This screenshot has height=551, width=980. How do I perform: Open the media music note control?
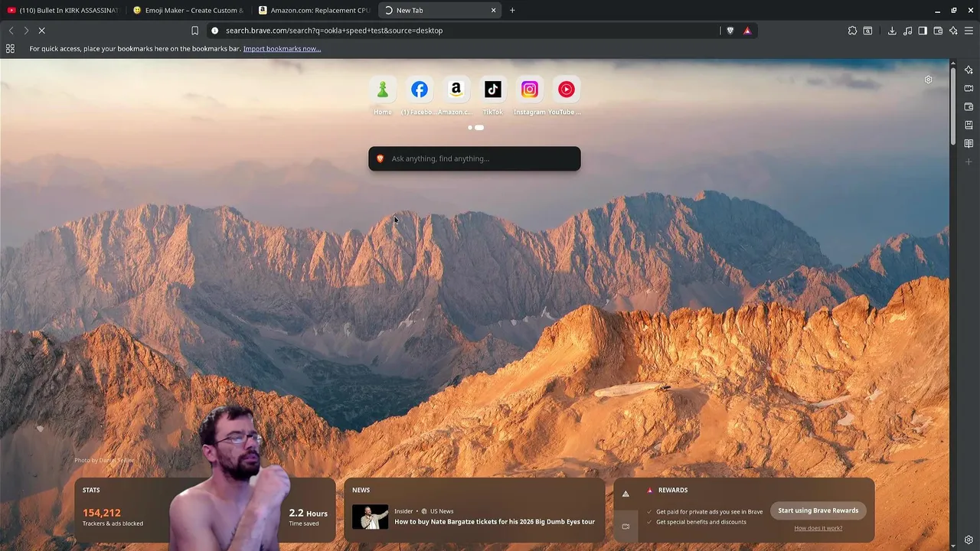click(x=907, y=31)
